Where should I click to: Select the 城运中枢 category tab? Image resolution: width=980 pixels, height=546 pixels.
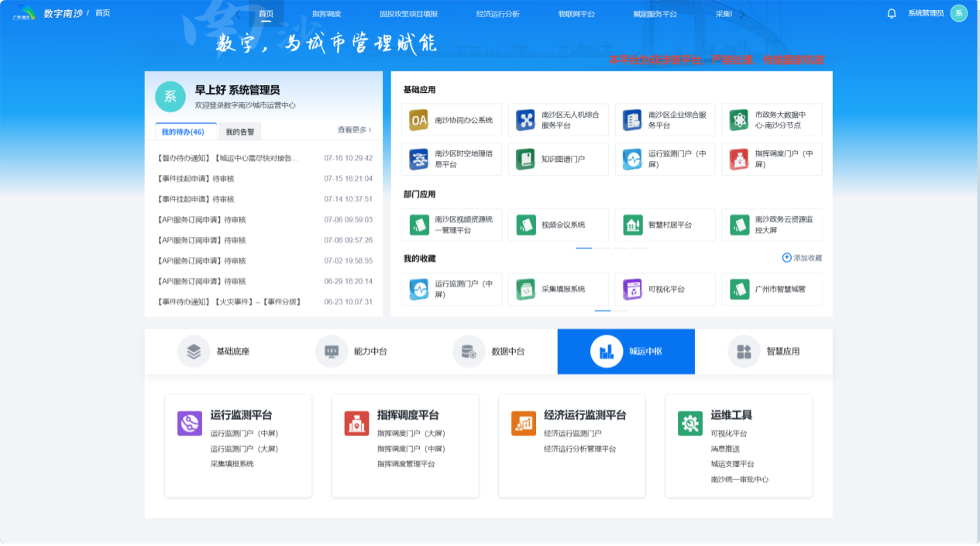[x=626, y=352]
